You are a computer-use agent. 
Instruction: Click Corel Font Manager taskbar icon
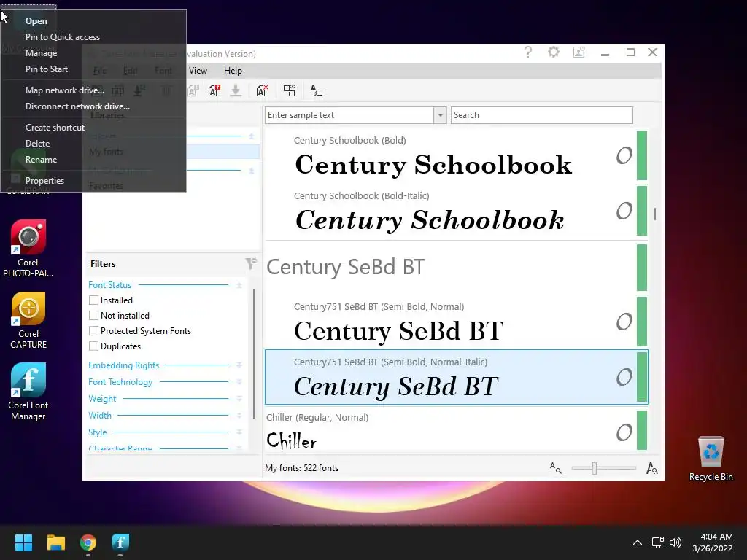[120, 542]
